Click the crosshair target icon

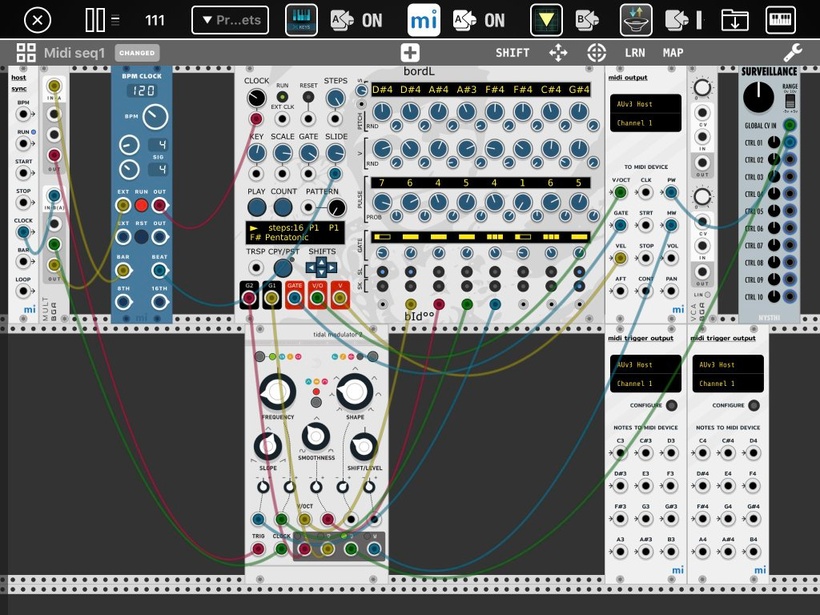tap(596, 53)
